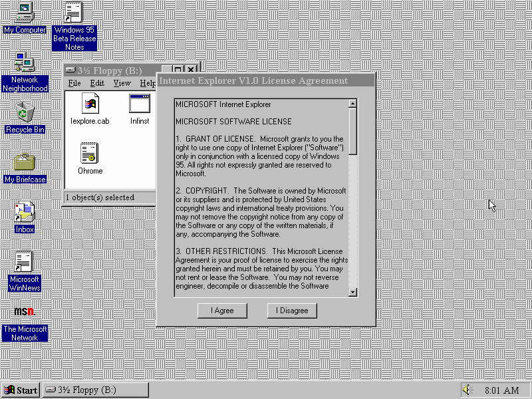Click the I Disagree button
Screen dimensions: 532x399
pyautogui.click(x=292, y=311)
